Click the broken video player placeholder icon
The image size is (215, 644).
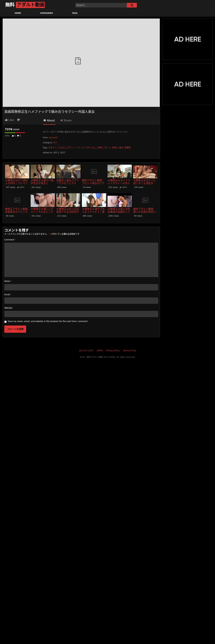tap(78, 61)
